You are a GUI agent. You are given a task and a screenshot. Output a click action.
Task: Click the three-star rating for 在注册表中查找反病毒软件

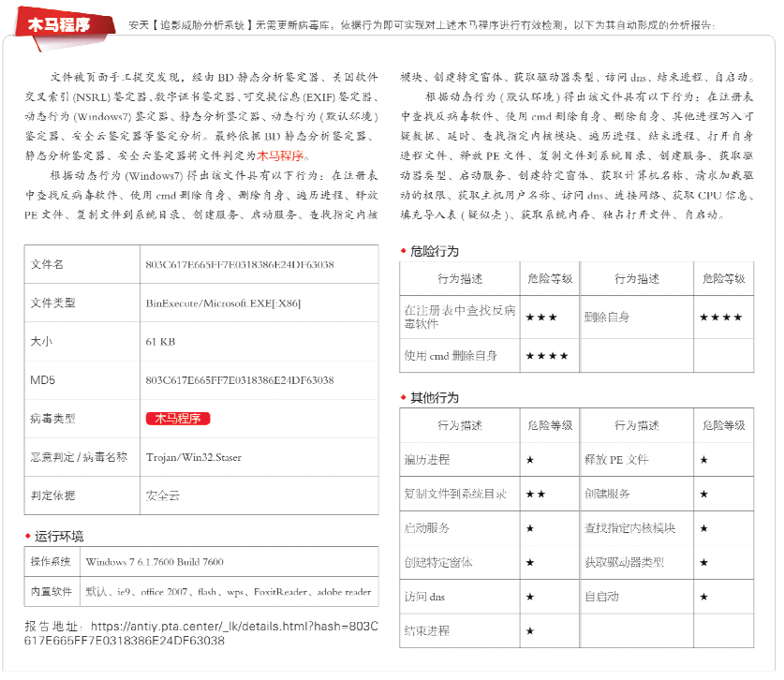click(x=541, y=317)
